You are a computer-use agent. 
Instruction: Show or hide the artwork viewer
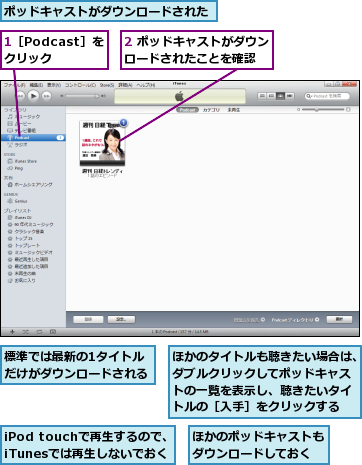tap(53, 332)
